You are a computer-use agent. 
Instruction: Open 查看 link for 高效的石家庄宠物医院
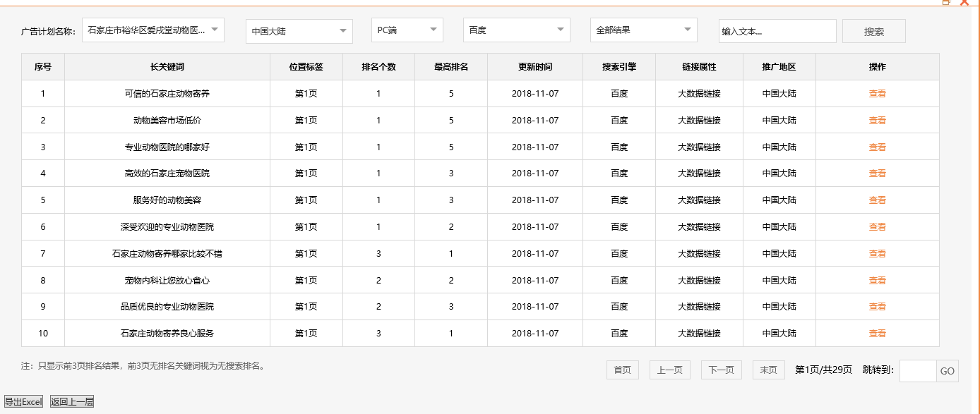[877, 173]
